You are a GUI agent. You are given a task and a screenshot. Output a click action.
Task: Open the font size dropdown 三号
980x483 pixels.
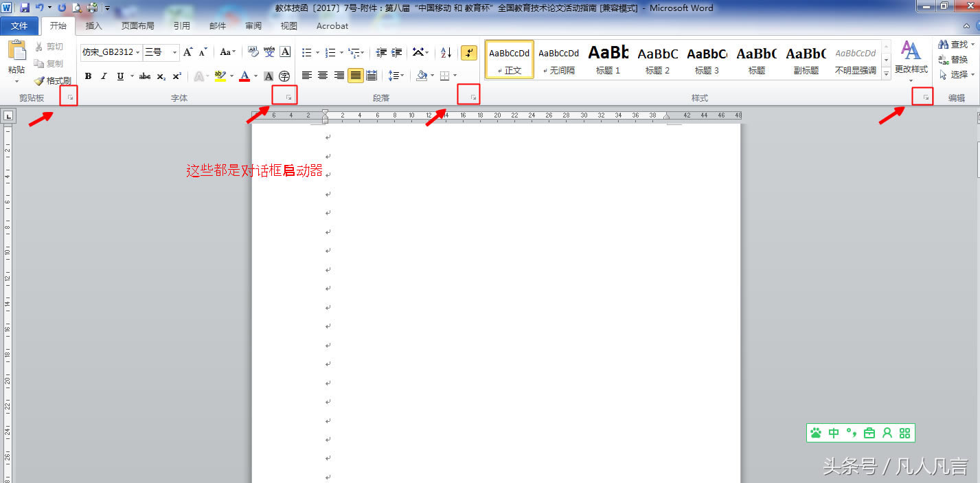tap(161, 52)
